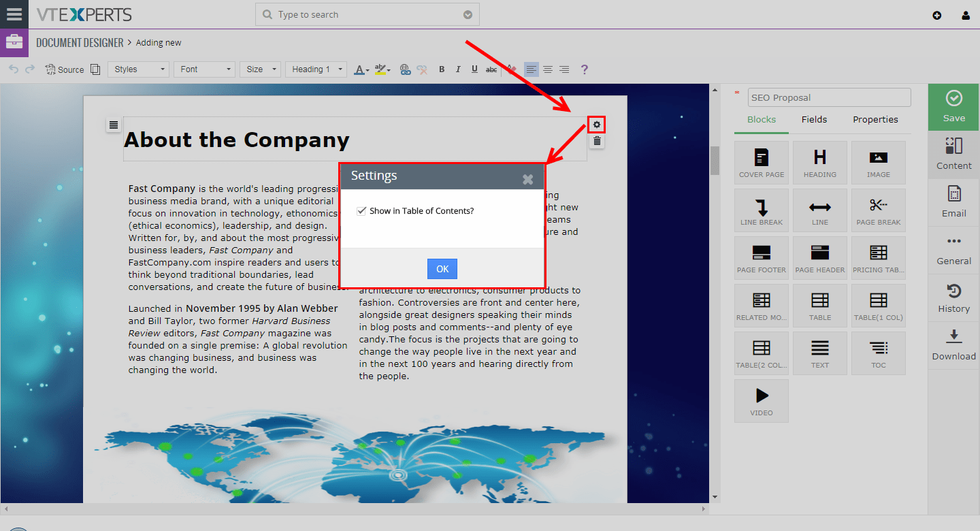Expand the Font selection dropdown
The image size is (980, 531).
pos(203,69)
